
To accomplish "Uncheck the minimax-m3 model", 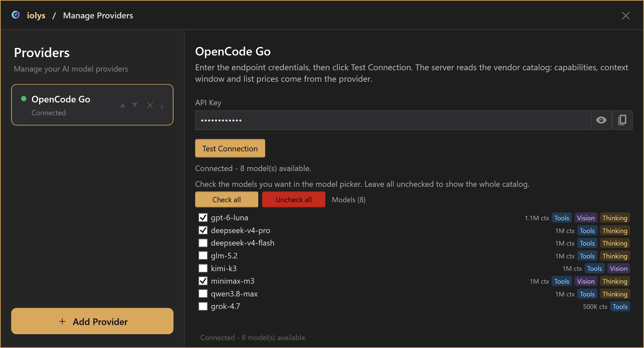I will pos(203,281).
